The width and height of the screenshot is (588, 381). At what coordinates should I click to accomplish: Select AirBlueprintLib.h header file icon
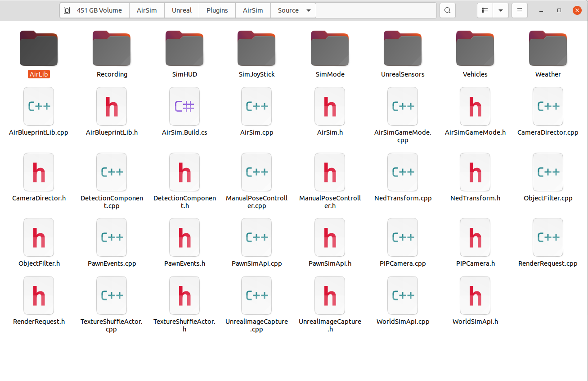(x=112, y=106)
